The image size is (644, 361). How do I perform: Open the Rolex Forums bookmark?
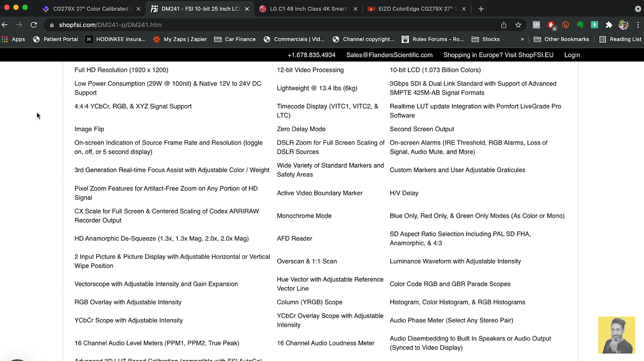pyautogui.click(x=433, y=39)
